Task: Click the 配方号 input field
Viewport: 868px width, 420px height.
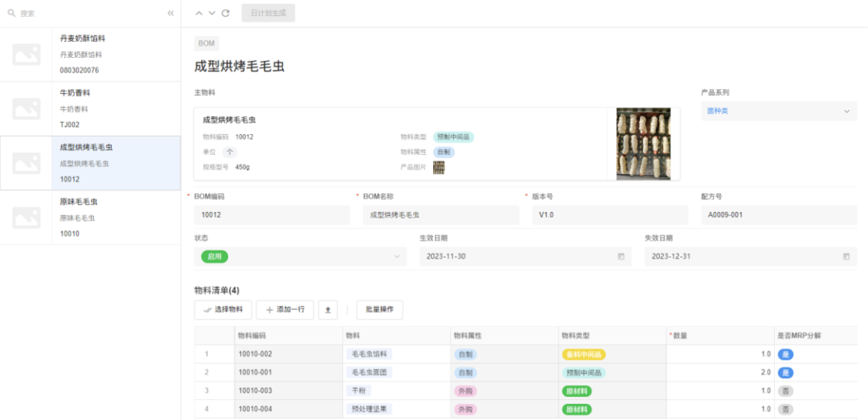Action: pos(778,215)
